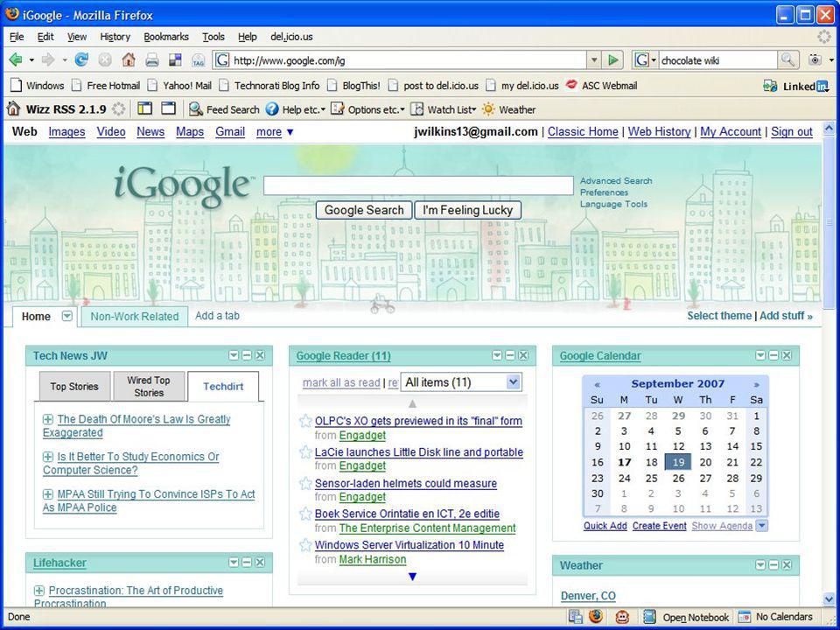Click the ASC Webmail bookmark
840x630 pixels.
[602, 86]
